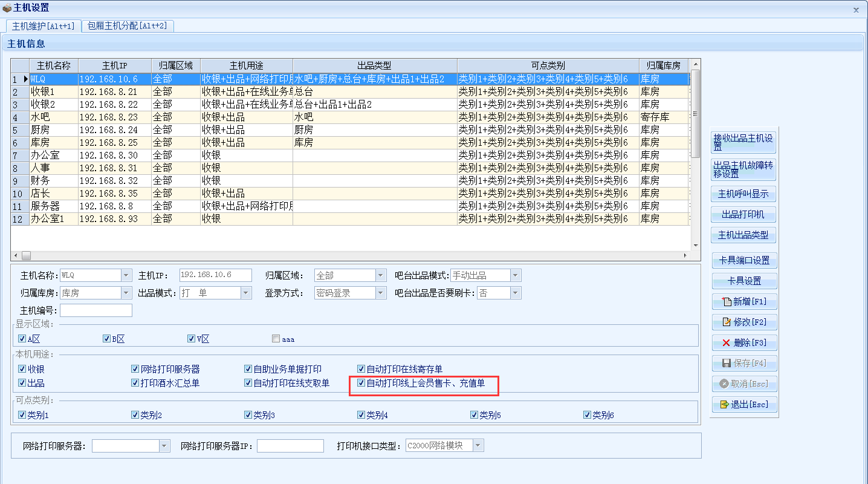Switch to 主机维护[Alt+1] tab
Image resolution: width=868 pixels, height=484 pixels.
pyautogui.click(x=43, y=26)
